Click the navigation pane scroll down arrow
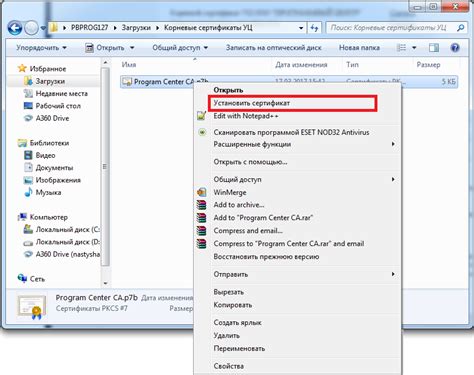This screenshot has height=375, width=474. pyautogui.click(x=105, y=283)
